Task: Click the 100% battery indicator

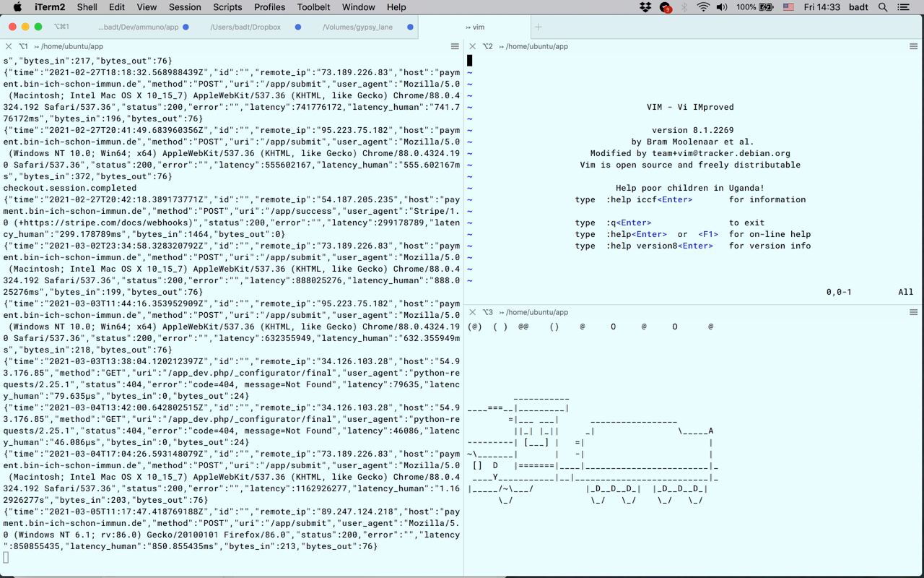Action: pyautogui.click(x=754, y=7)
